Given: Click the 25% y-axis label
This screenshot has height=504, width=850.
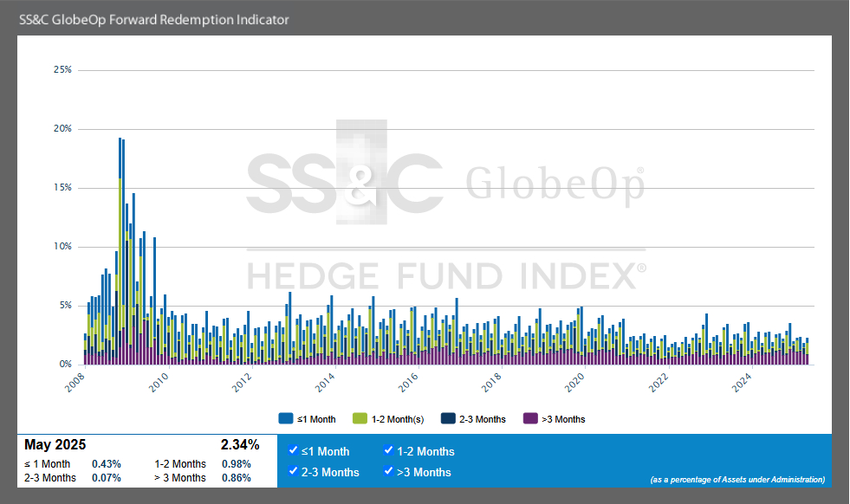Looking at the screenshot, I should tap(62, 69).
